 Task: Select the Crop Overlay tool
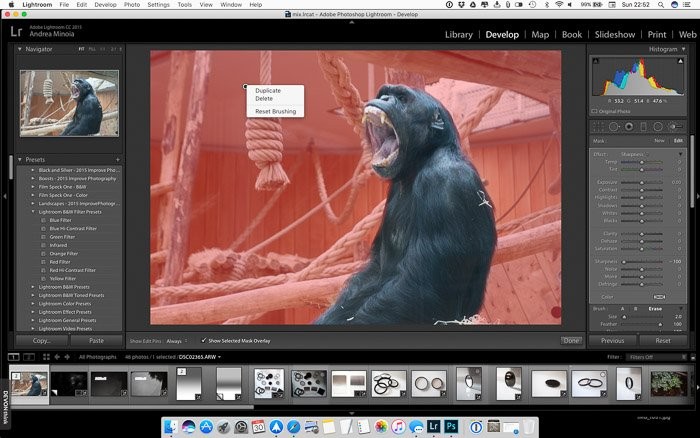point(598,127)
